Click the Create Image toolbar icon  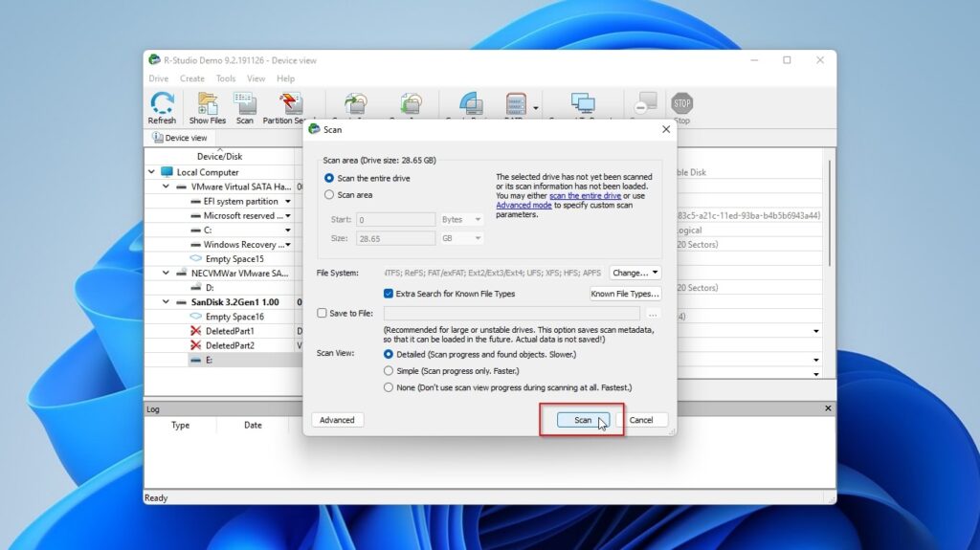coord(355,103)
